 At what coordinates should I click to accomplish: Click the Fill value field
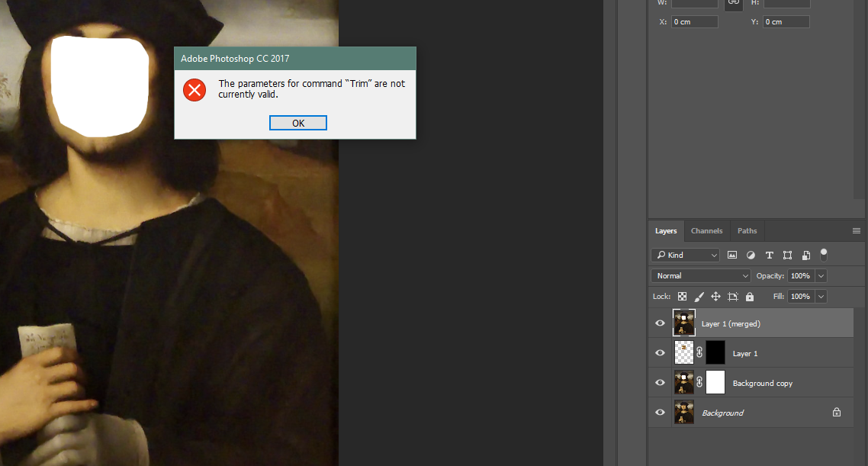[800, 297]
